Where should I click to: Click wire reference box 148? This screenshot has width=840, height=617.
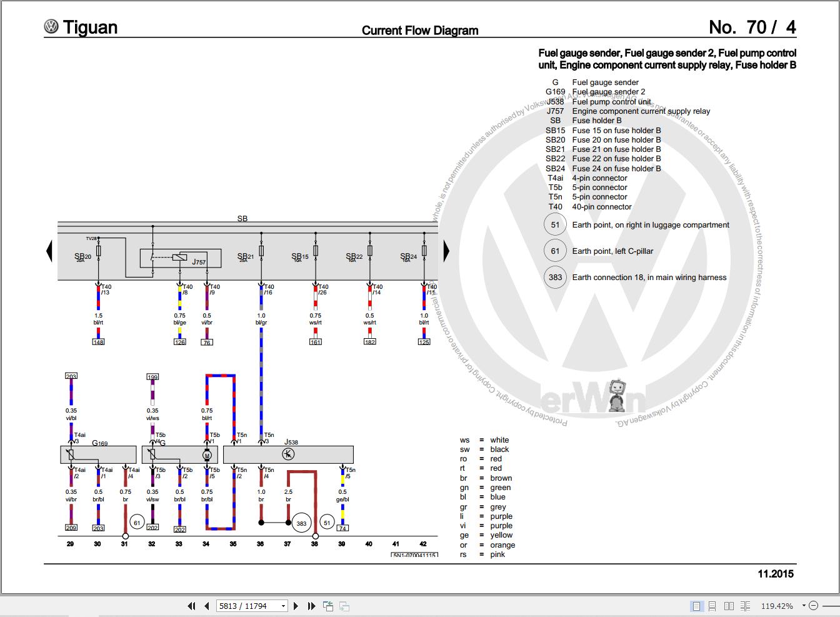[98, 342]
